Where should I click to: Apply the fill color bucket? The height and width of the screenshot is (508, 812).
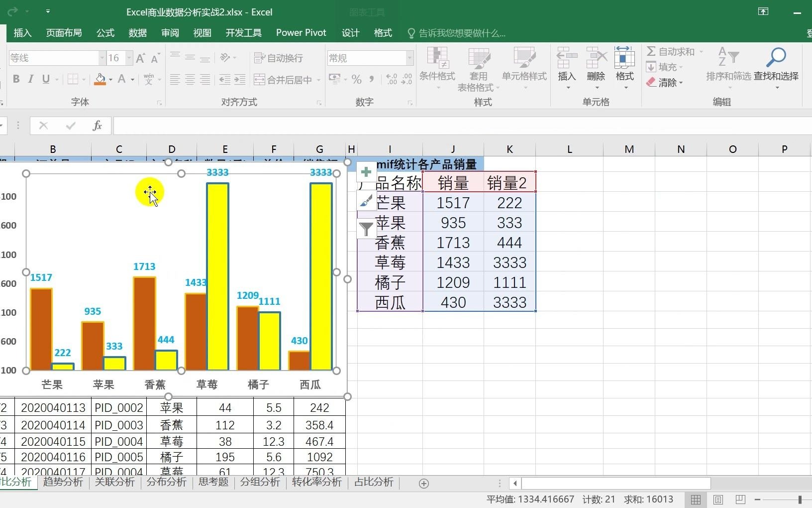[x=100, y=79]
